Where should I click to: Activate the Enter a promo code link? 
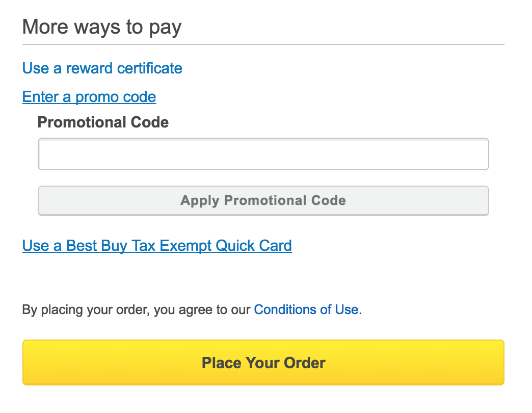(x=89, y=97)
